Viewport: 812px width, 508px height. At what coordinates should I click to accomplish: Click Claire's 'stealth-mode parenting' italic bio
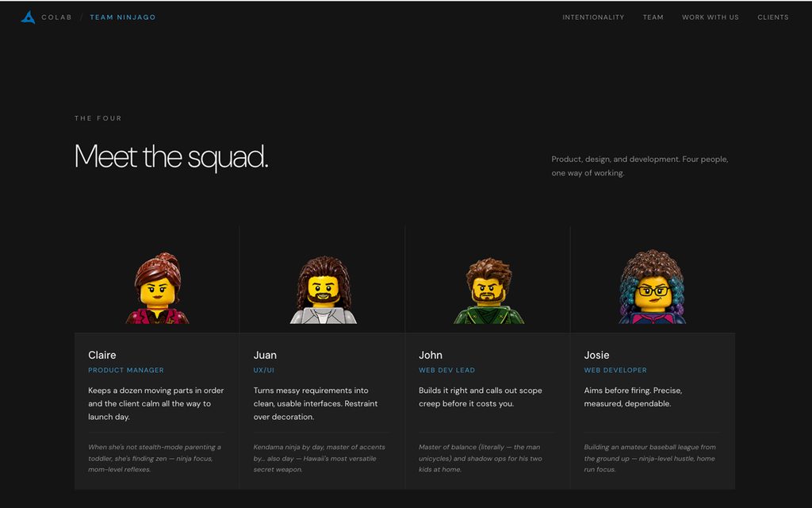coord(155,458)
